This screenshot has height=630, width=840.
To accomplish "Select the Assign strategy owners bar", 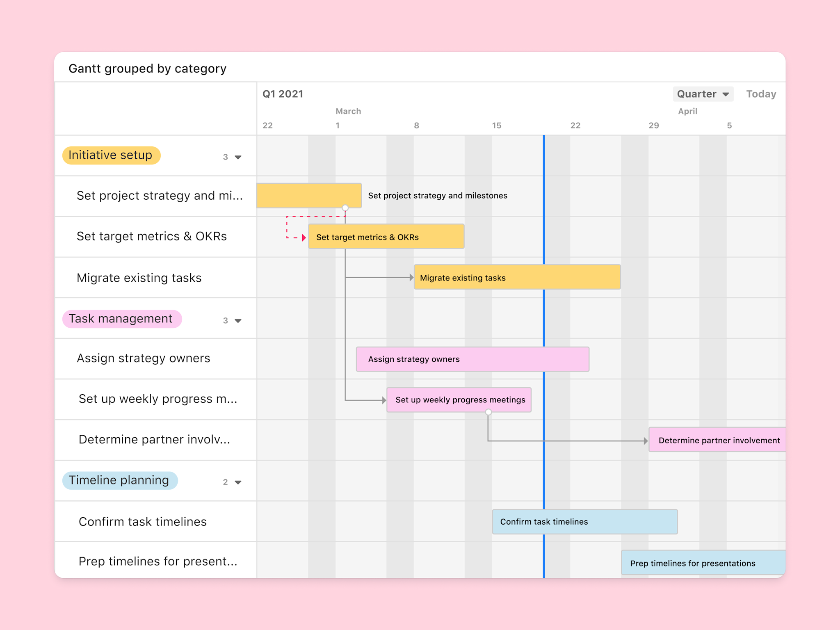I will point(472,359).
